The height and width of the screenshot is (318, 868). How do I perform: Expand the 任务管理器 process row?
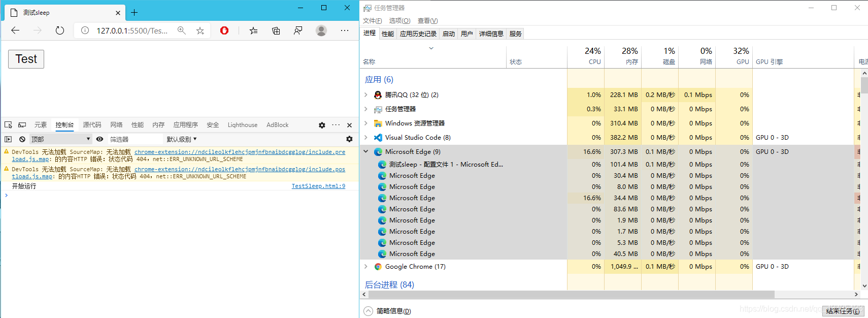point(365,109)
